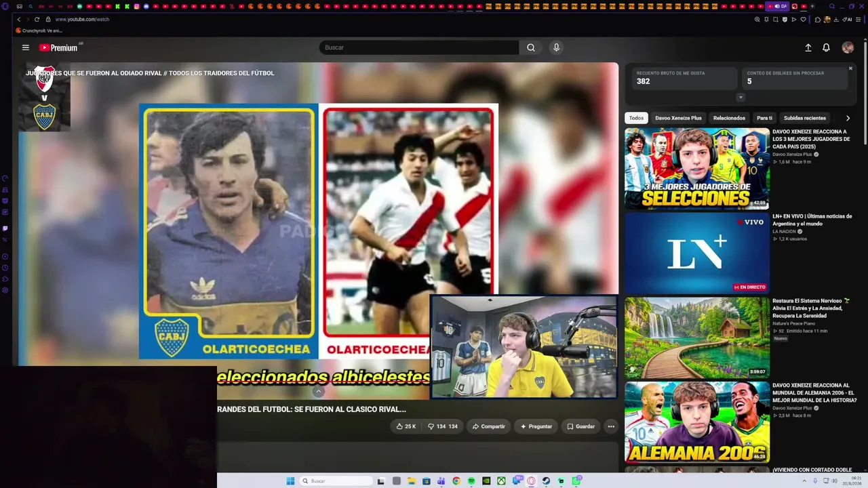Toggle the ad blocker shield icon
868x488 pixels.
pyautogui.click(x=785, y=20)
